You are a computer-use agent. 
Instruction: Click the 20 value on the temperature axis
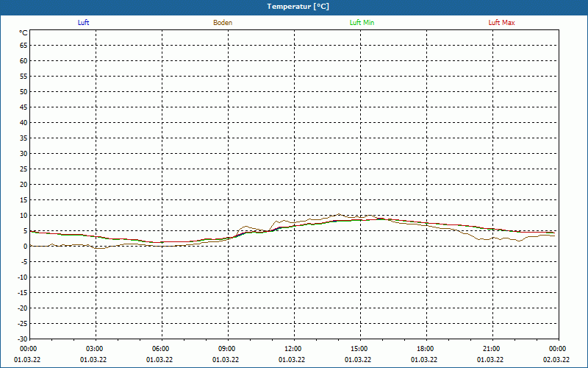click(x=24, y=185)
